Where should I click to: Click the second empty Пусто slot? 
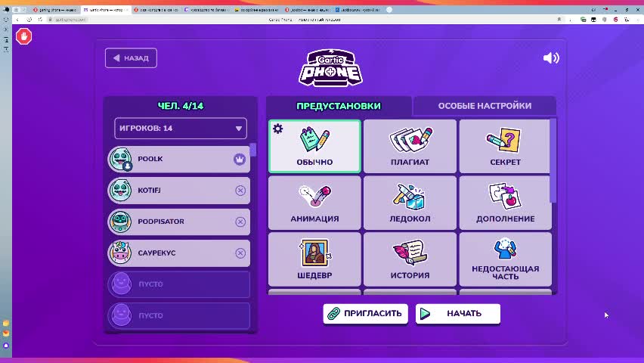pos(179,315)
